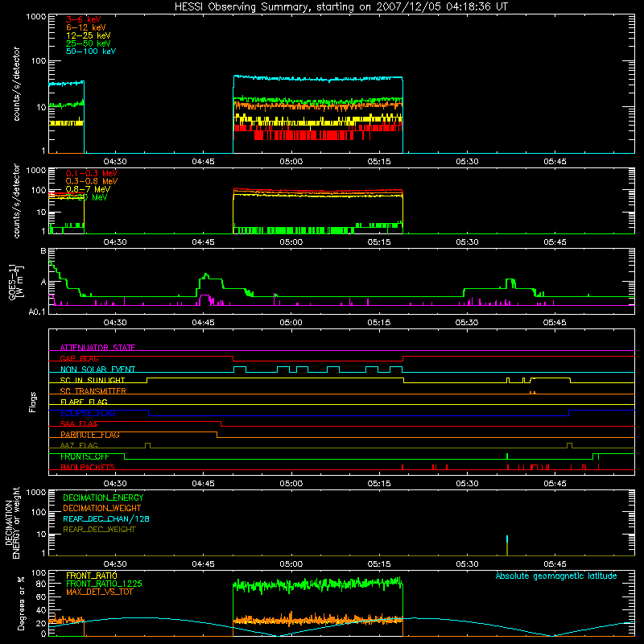Click the red 3-6 keV count trace
The image size is (644, 644).
click(x=318, y=132)
